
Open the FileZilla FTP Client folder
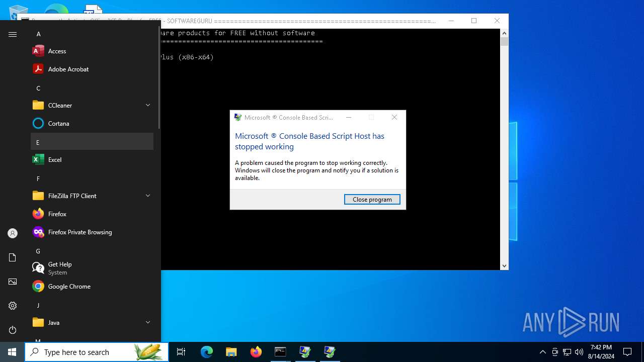92,196
